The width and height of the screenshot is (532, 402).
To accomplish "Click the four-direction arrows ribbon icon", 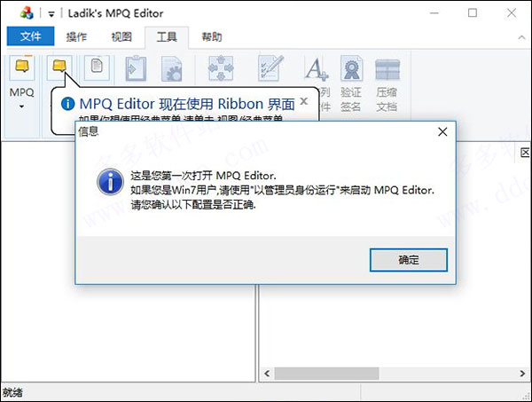I will coord(221,68).
